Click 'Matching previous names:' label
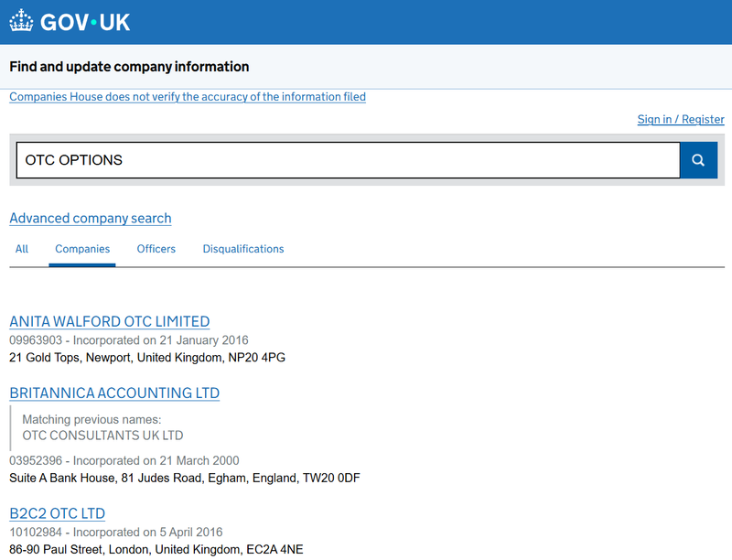The height and width of the screenshot is (560, 732). [x=91, y=419]
